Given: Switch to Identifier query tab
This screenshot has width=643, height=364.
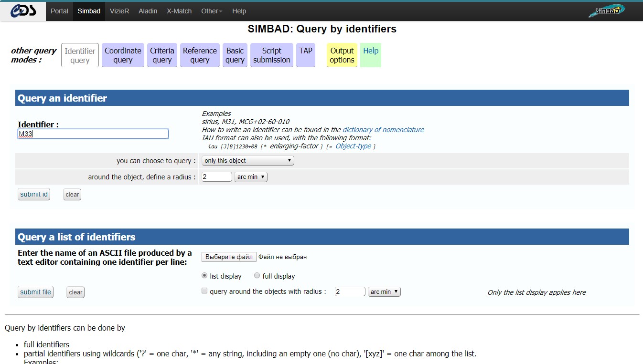Looking at the screenshot, I should coord(80,55).
